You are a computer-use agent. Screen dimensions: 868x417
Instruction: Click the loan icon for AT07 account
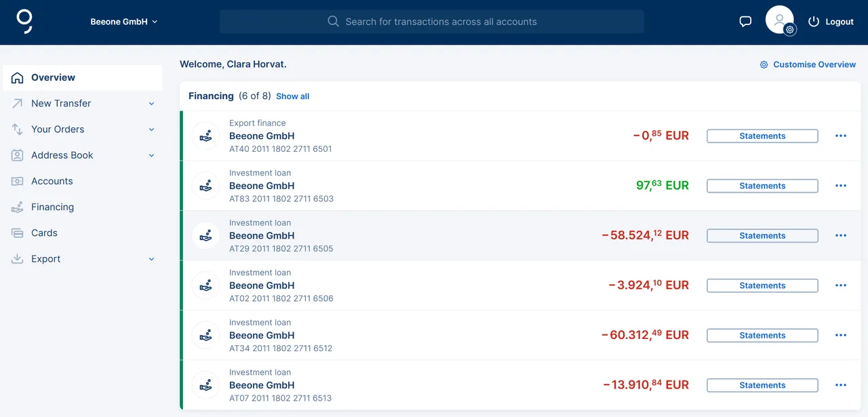tap(205, 385)
